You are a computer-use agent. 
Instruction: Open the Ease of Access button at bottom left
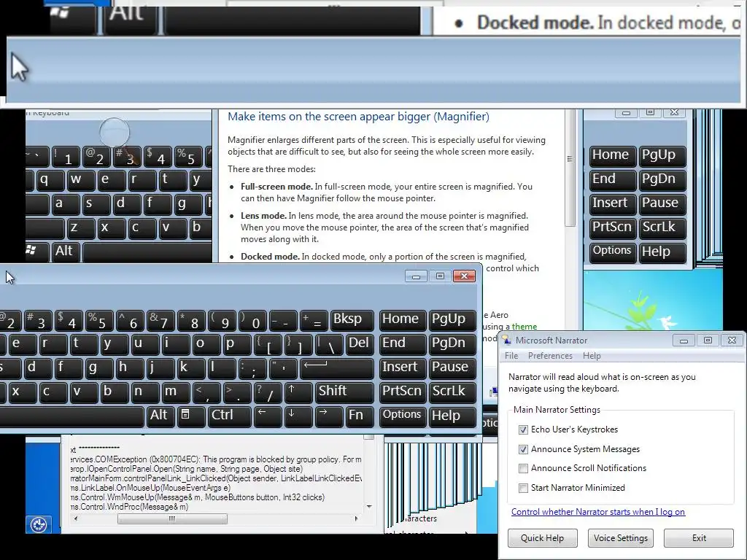[x=38, y=525]
